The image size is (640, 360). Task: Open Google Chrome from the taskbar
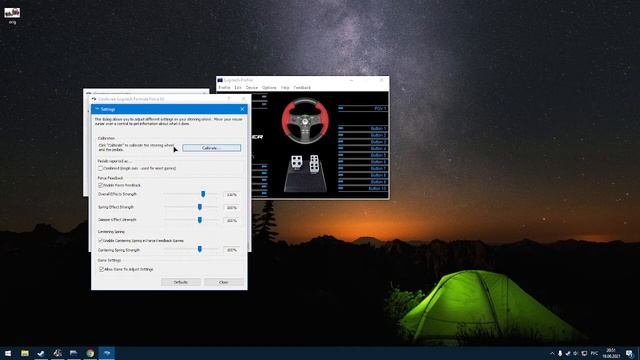pos(90,353)
